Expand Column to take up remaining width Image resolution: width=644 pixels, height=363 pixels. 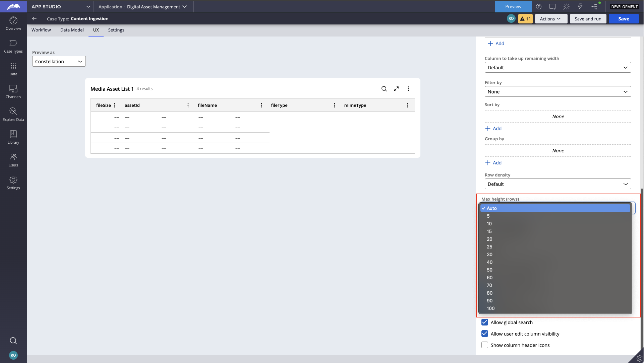click(558, 67)
